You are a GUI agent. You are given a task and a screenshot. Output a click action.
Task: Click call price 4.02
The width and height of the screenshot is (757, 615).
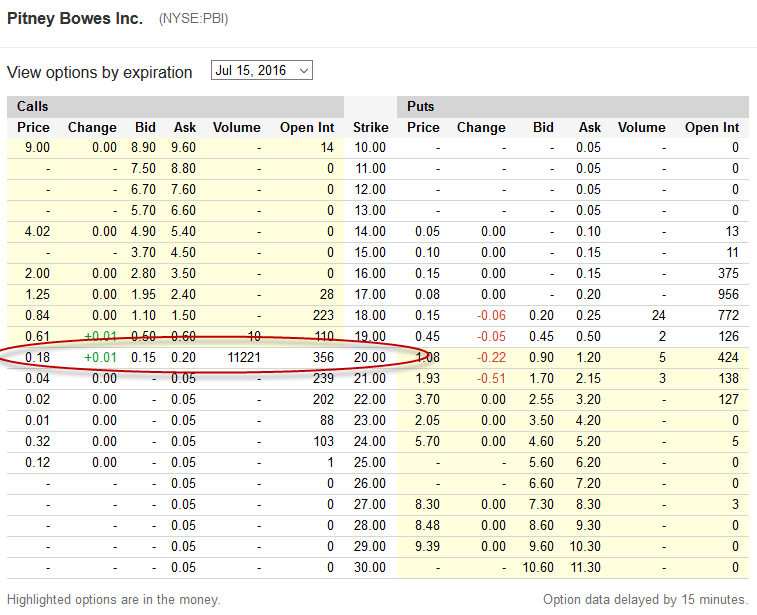[37, 231]
